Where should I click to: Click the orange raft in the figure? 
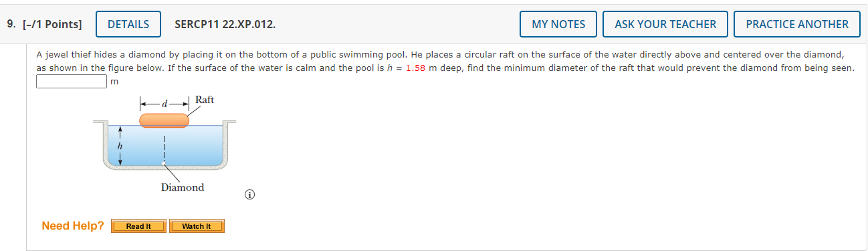pyautogui.click(x=164, y=120)
